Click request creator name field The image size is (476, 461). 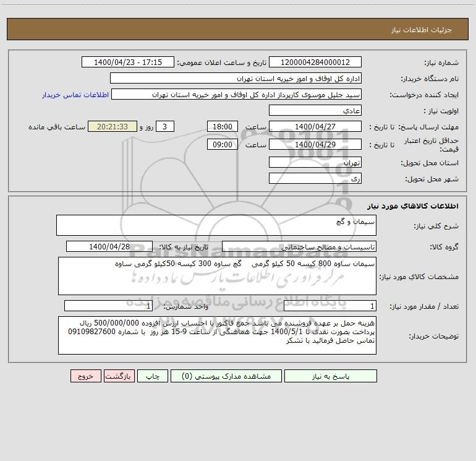[236, 94]
